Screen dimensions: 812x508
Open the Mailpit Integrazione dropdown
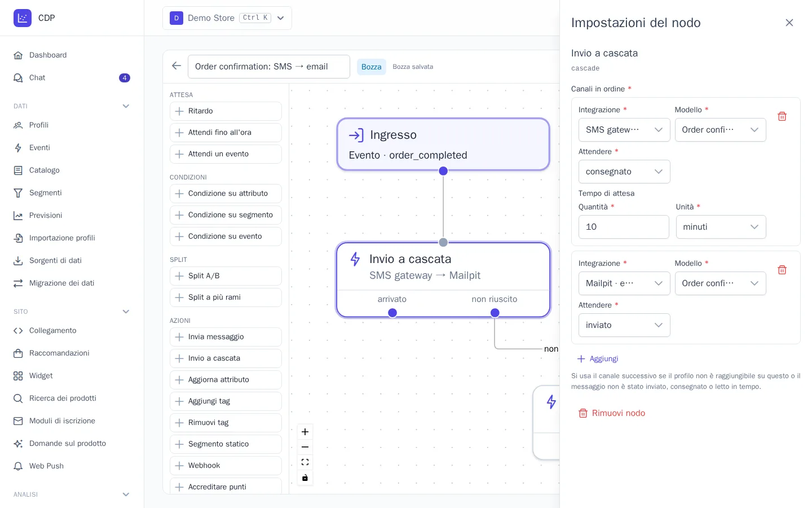(x=624, y=283)
